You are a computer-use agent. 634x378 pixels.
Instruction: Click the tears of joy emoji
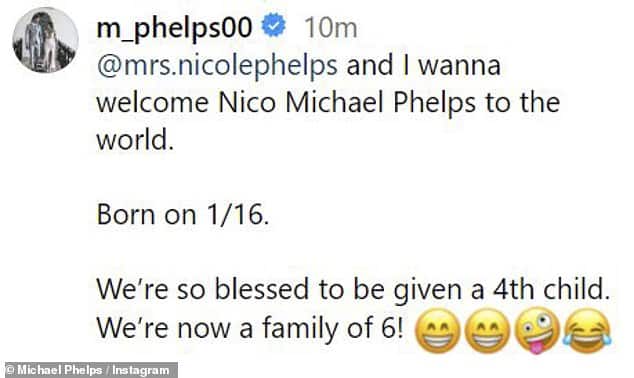click(x=587, y=328)
